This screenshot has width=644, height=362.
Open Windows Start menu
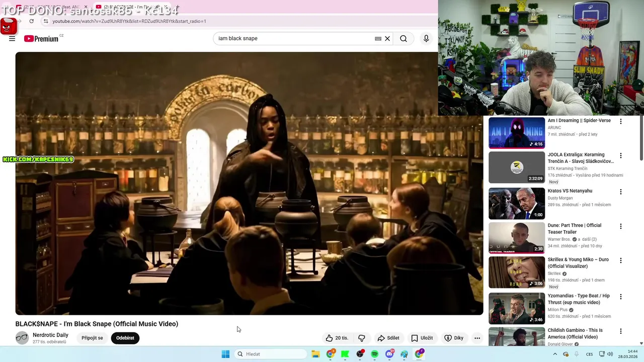[x=225, y=354]
